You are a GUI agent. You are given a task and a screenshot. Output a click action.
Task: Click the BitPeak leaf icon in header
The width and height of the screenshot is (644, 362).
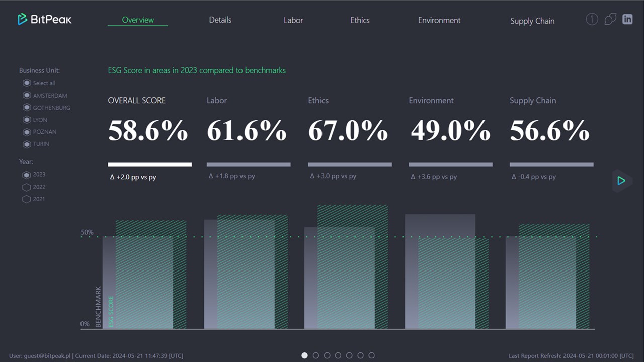point(610,19)
